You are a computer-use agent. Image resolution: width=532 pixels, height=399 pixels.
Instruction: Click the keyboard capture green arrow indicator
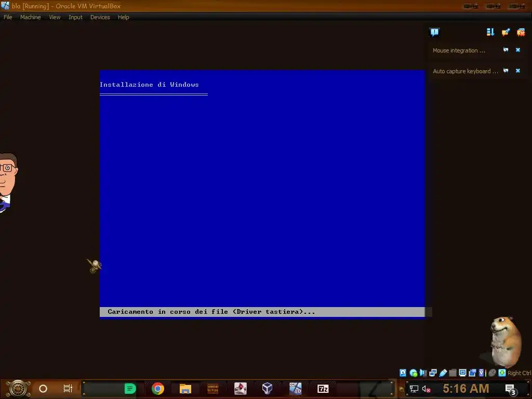tap(502, 373)
